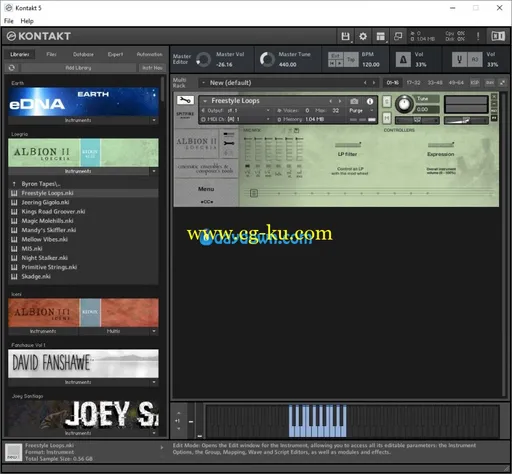The width and height of the screenshot is (512, 474).
Task: Switch to the Files tab
Action: [x=51, y=54]
